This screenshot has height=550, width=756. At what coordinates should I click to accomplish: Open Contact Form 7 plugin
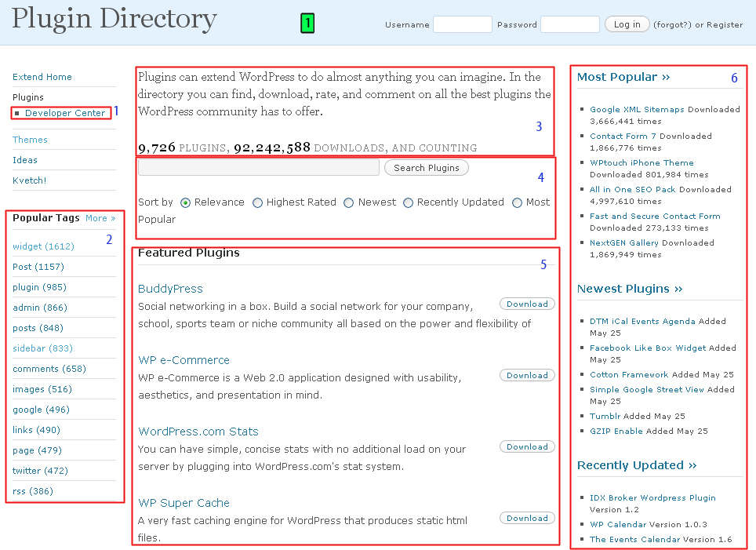(x=623, y=136)
